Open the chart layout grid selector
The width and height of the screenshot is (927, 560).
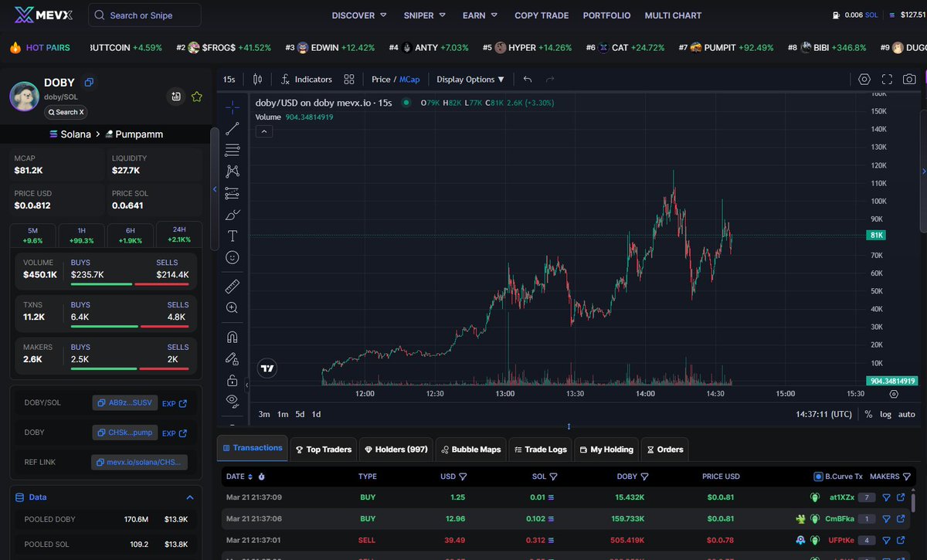coord(349,80)
